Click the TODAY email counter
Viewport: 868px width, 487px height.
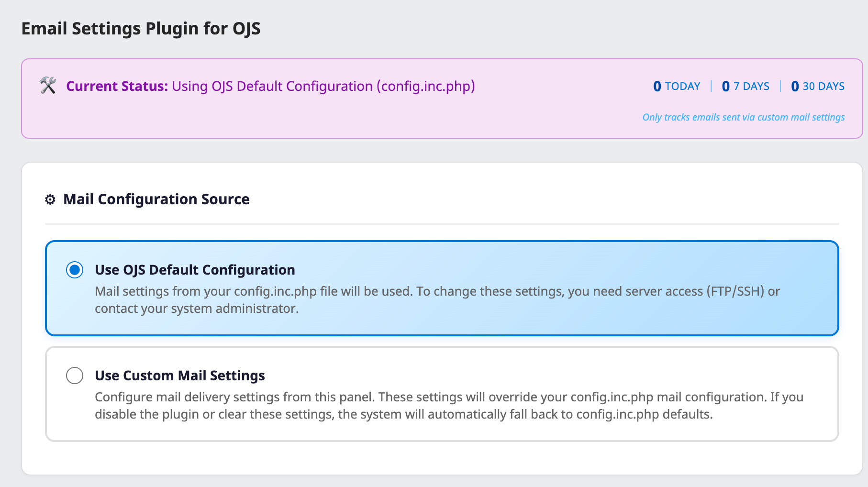[677, 86]
